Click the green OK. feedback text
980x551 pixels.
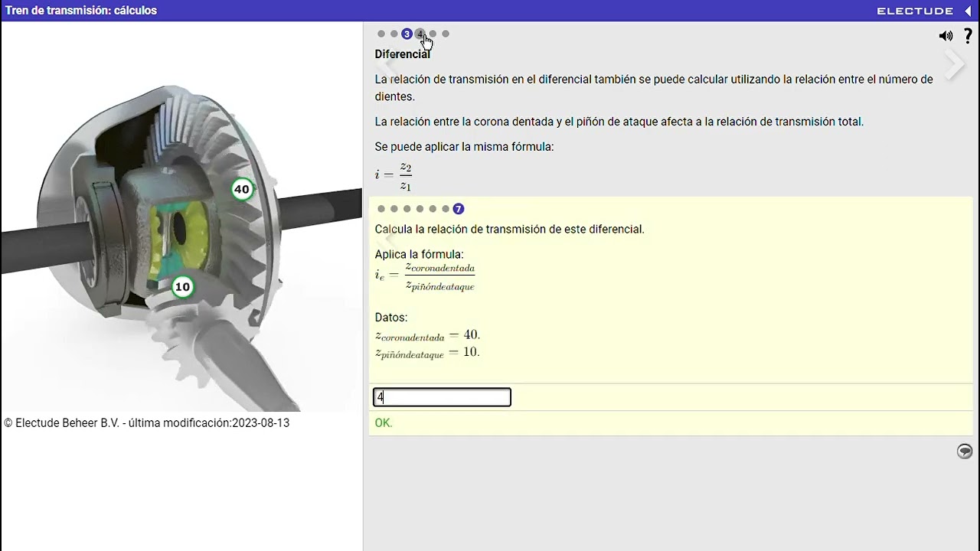click(384, 422)
